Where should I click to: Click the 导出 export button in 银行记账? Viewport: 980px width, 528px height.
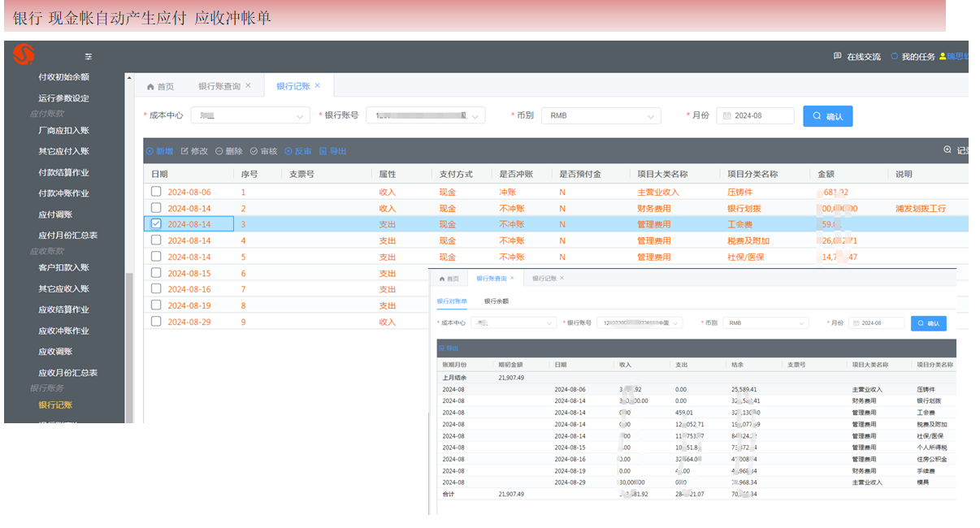333,151
